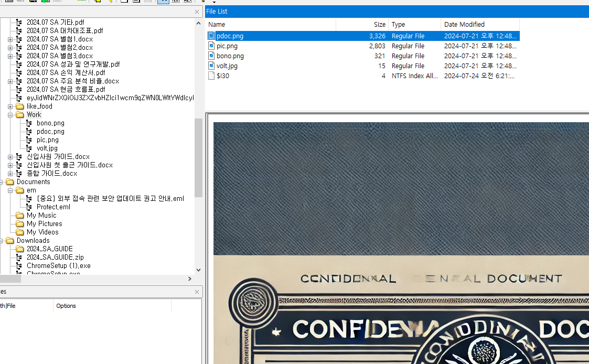Click the tree icon beside bono.png under Work
This screenshot has width=589, height=364.
point(29,123)
